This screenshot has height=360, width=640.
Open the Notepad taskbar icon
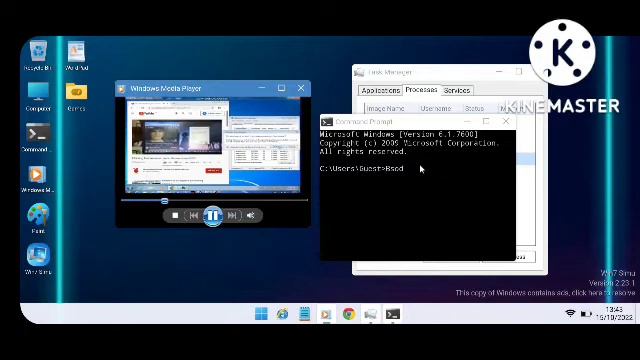304,313
